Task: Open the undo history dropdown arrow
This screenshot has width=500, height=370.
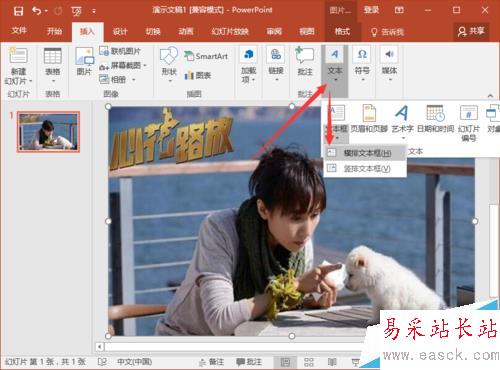Action: click(46, 11)
